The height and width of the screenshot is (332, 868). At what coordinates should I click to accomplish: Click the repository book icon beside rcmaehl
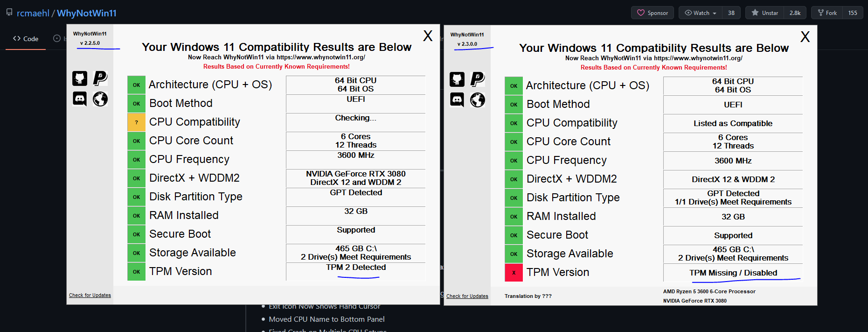9,13
